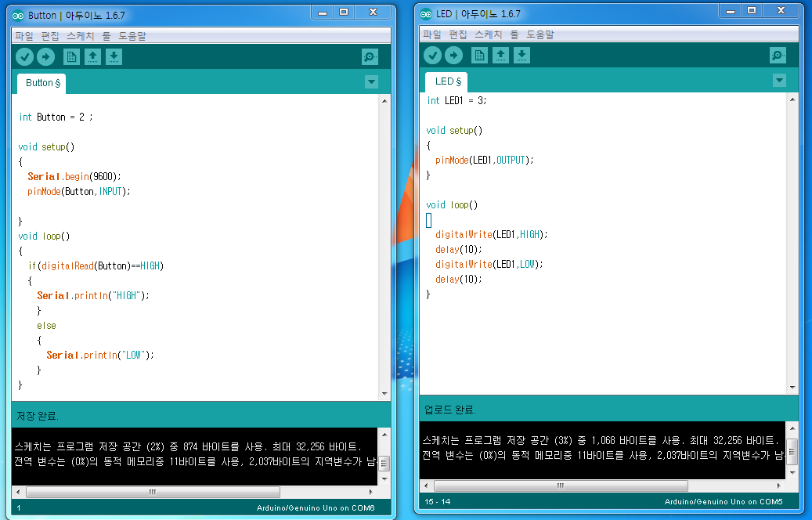The image size is (812, 520).
Task: Click New sketch icon in Button window
Action: coord(71,56)
